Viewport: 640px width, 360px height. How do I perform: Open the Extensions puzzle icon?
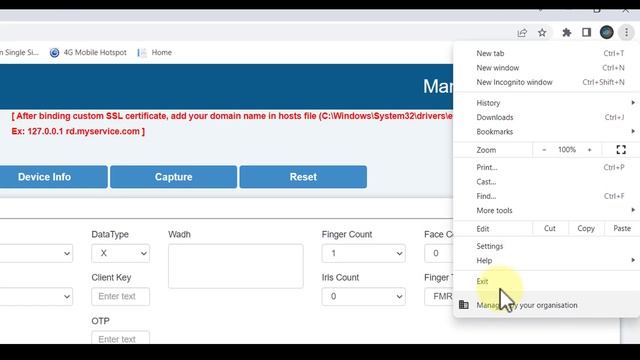(x=567, y=33)
